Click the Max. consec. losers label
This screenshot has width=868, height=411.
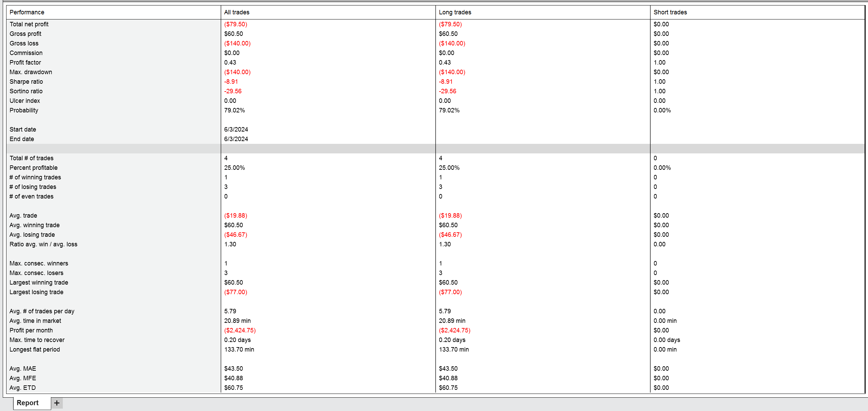37,273
